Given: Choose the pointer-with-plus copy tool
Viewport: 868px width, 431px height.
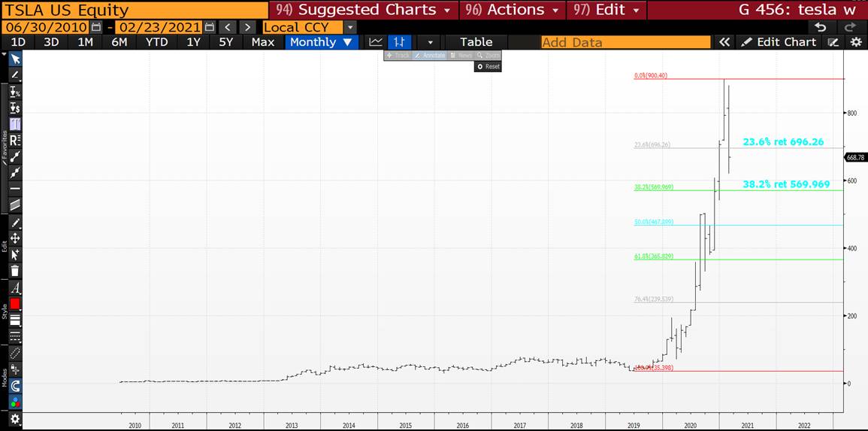Looking at the screenshot, I should 16,255.
